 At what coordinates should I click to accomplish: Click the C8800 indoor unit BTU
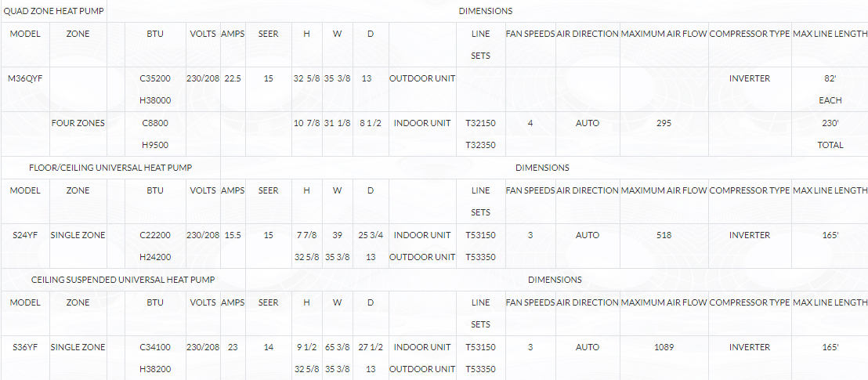tap(155, 124)
